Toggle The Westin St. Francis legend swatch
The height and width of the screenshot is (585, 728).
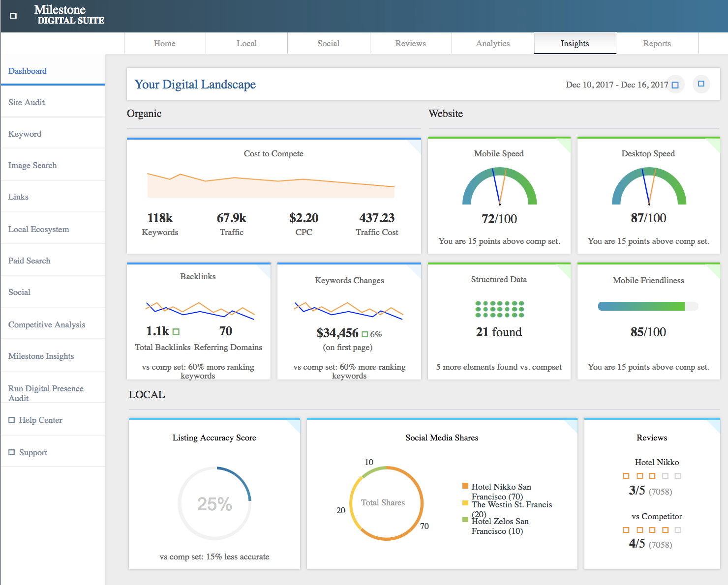click(465, 503)
